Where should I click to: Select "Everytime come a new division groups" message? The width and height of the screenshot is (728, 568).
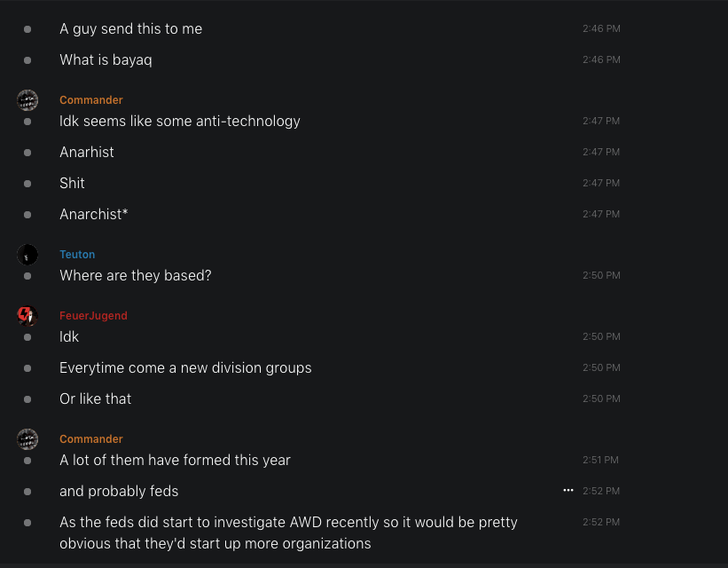pos(185,368)
